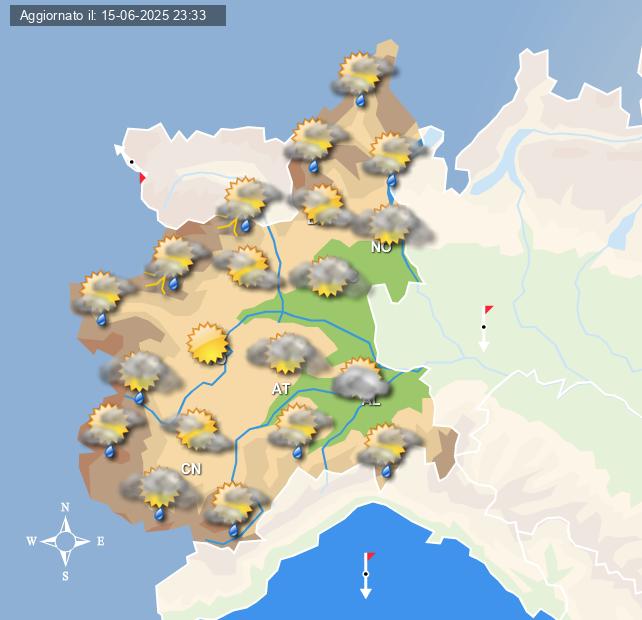The image size is (642, 620).
Task: Click the AT province label
Action: click(x=281, y=389)
